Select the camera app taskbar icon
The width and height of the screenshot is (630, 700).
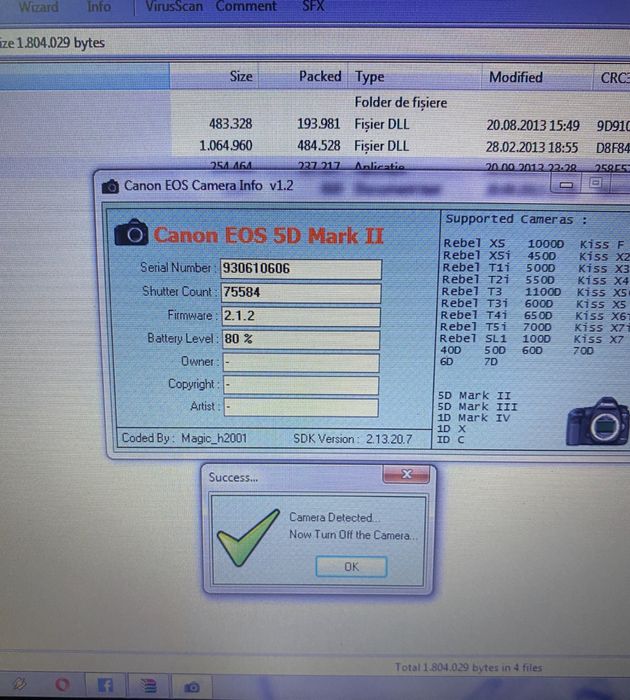pos(192,687)
